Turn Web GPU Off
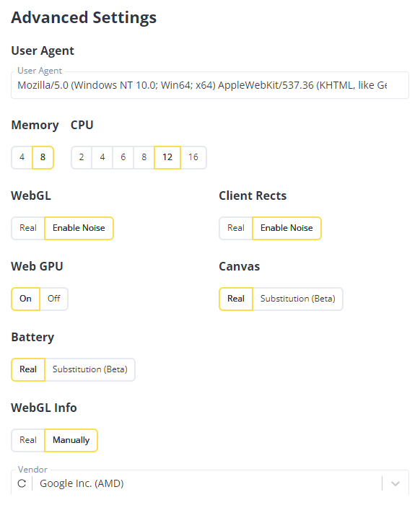This screenshot has height=505, width=420. click(54, 299)
